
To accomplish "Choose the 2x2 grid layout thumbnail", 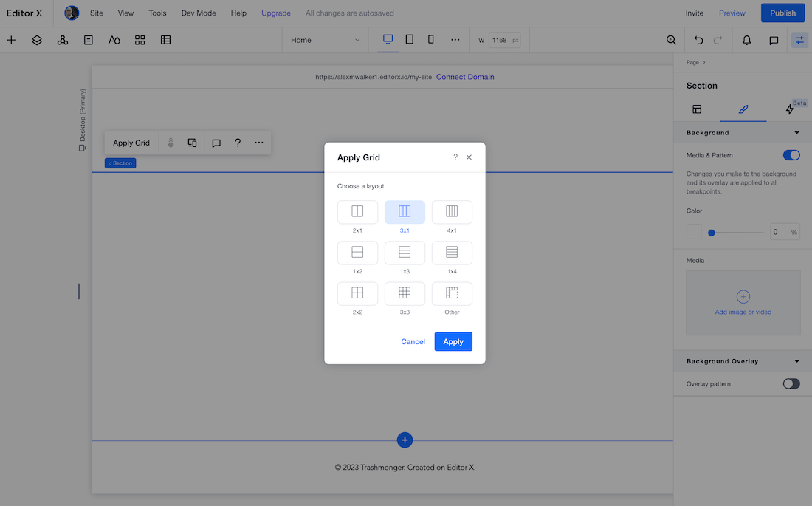I will tap(357, 293).
